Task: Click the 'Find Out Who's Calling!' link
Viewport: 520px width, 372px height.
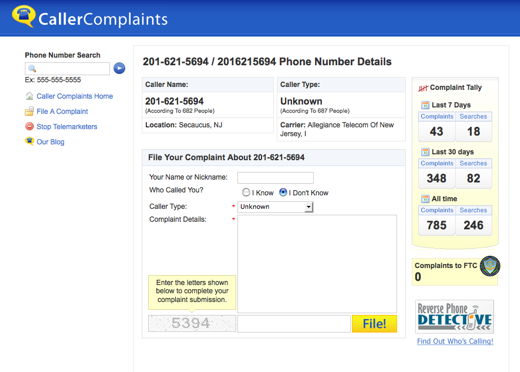Action: point(455,341)
